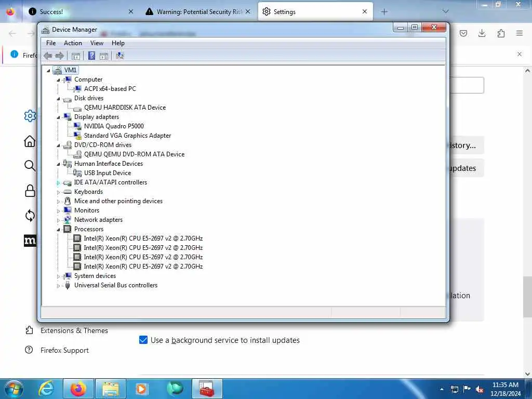Open Internet Explorer from the taskbar
The image size is (532, 399).
point(46,389)
